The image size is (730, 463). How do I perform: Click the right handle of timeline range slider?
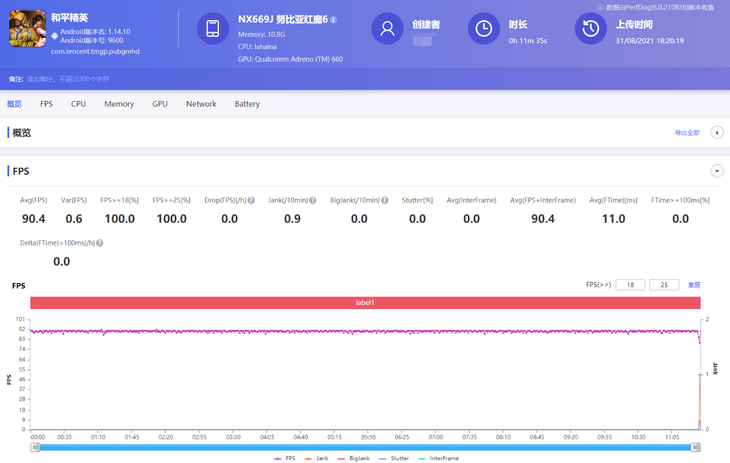tap(696, 447)
